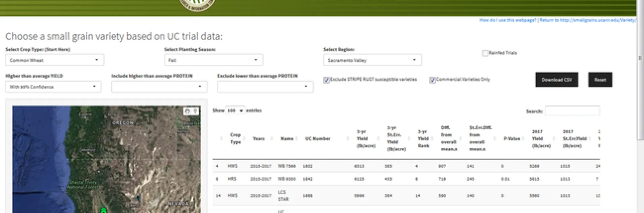Click the green trial location marker on map
This screenshot has width=644, height=213.
104,211
